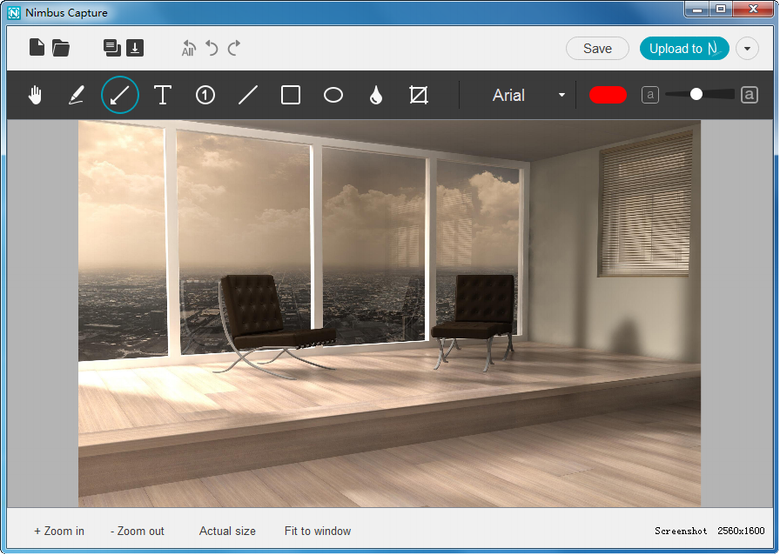Open the Arial font dropdown
The image size is (780, 555).
pos(528,95)
